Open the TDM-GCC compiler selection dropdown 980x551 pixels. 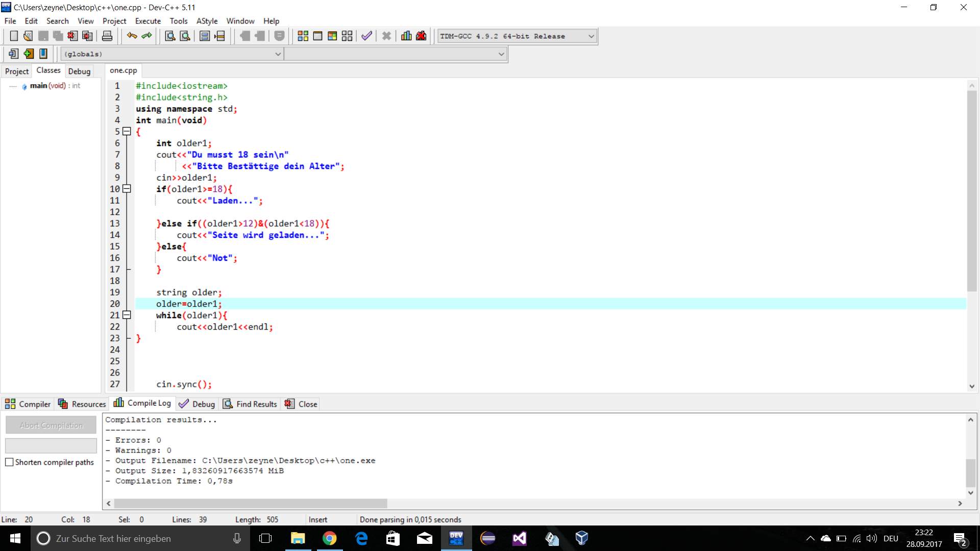pyautogui.click(x=591, y=36)
